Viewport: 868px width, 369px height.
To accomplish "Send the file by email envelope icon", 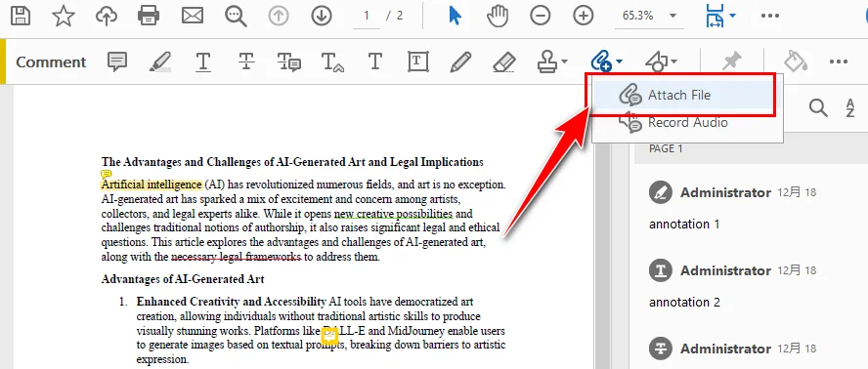I will pyautogui.click(x=193, y=16).
